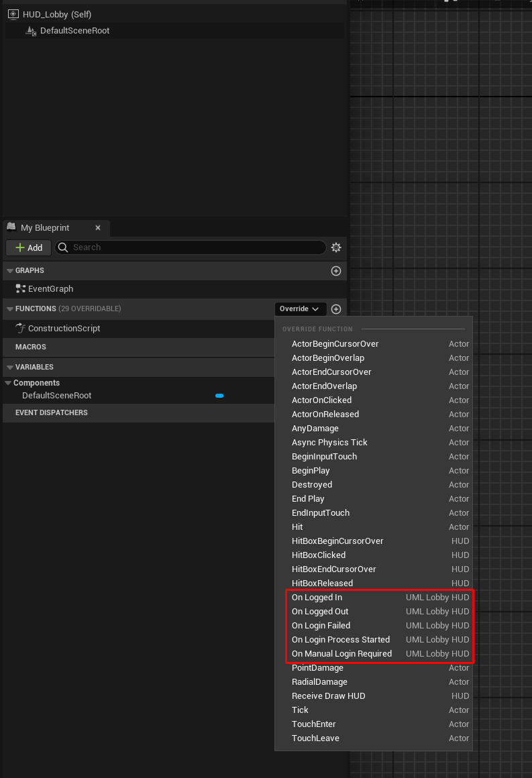Collapse the Graphs section
The image size is (532, 778).
pyautogui.click(x=9, y=271)
